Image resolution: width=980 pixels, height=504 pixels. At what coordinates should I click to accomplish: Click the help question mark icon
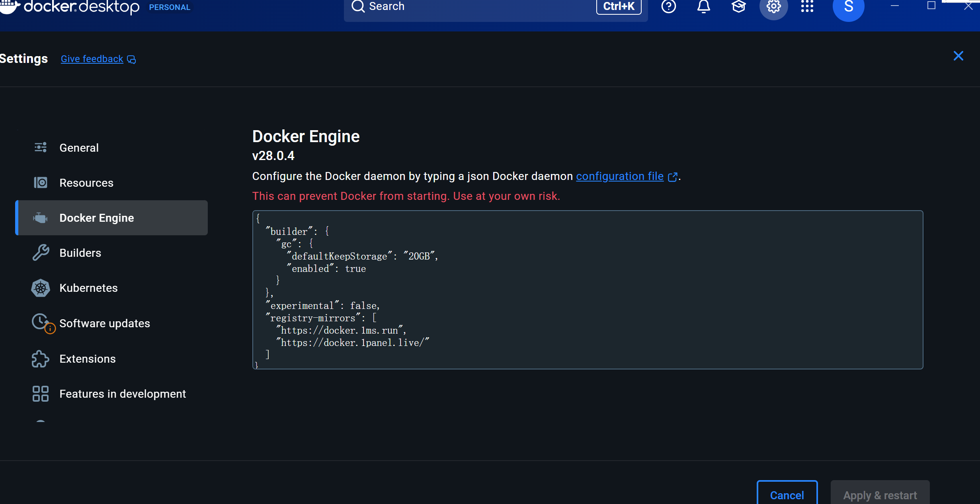(x=668, y=6)
